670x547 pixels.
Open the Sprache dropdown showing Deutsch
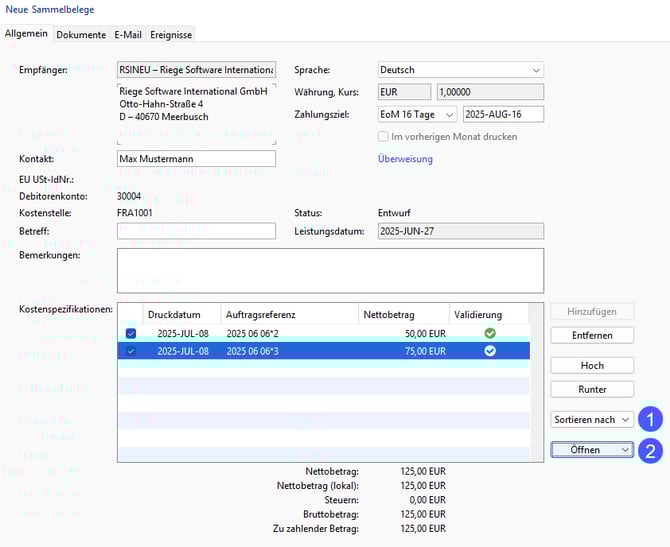460,70
